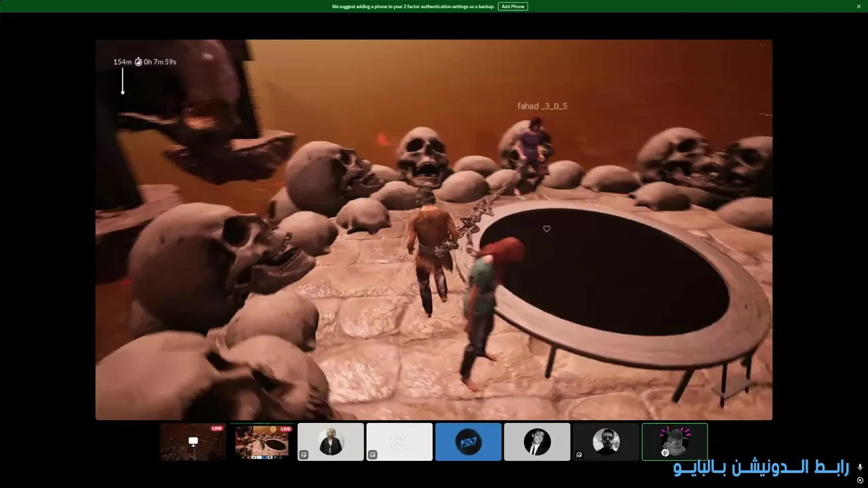Click the screen-share icon in first thumbnail
Screen dimensions: 868x488
tap(193, 441)
